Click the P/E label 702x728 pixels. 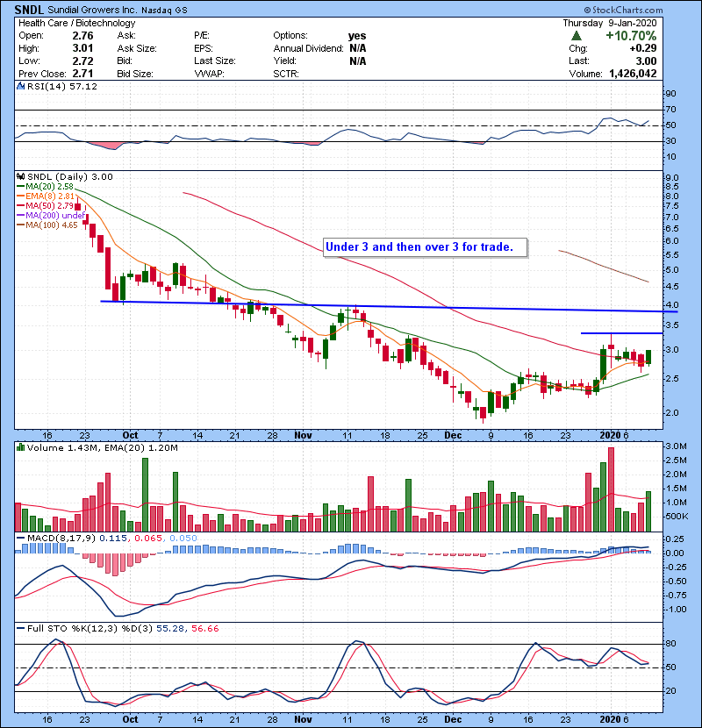tap(202, 36)
